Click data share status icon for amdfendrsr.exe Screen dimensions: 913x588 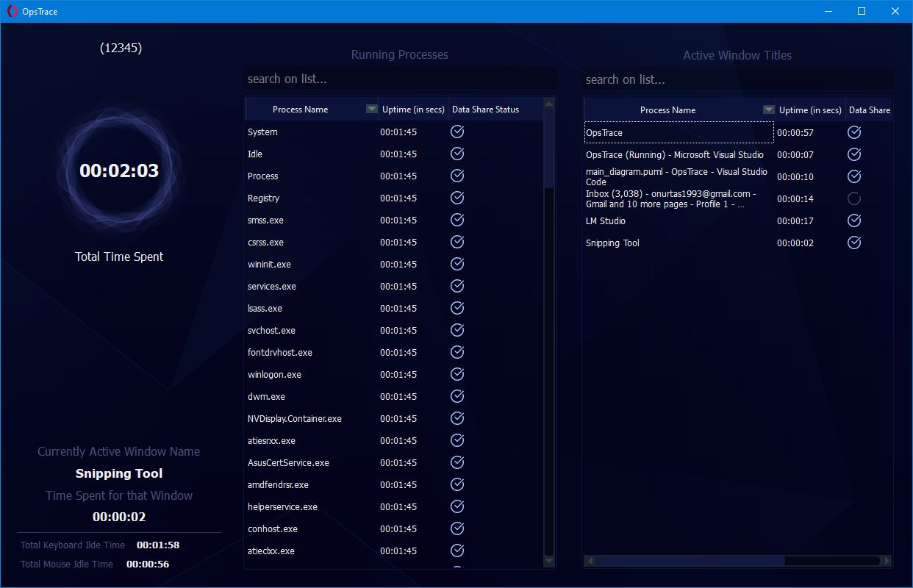(x=457, y=484)
